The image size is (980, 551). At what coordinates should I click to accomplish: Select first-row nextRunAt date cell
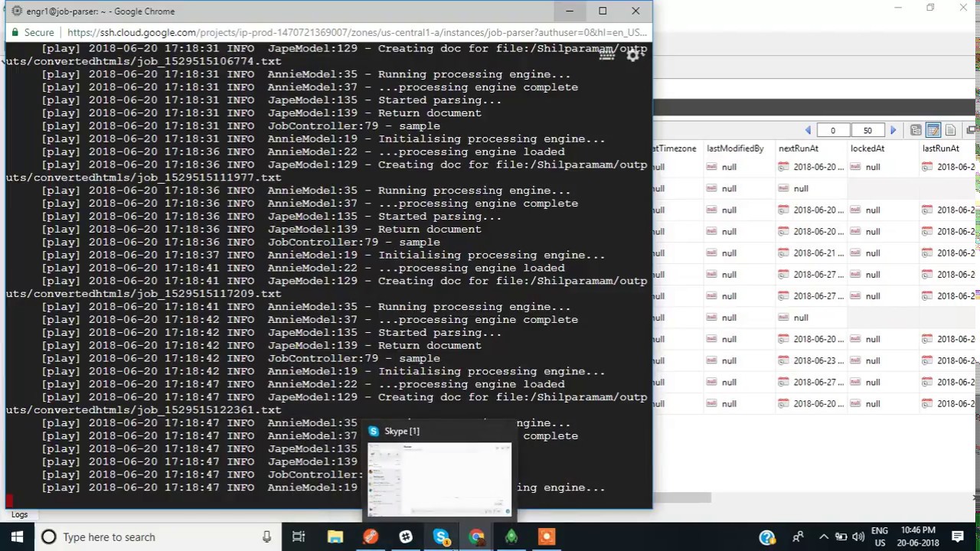tap(811, 167)
